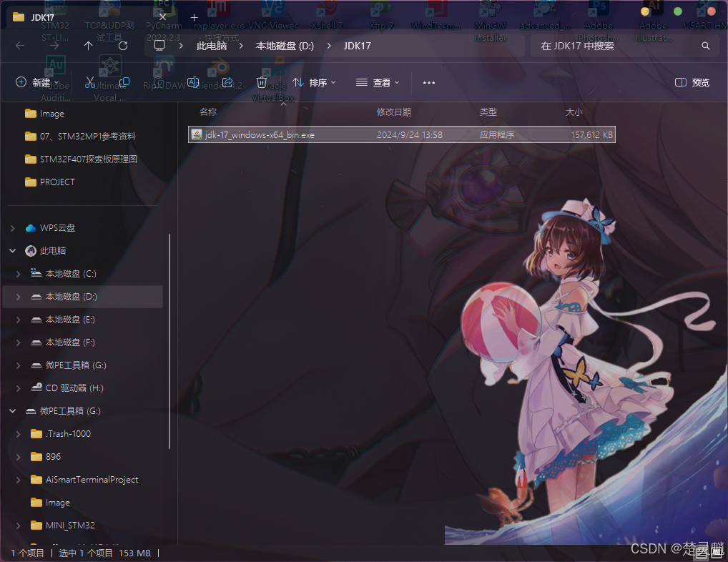Open CD 驱动器 (H:) in the sidebar

pyautogui.click(x=67, y=388)
